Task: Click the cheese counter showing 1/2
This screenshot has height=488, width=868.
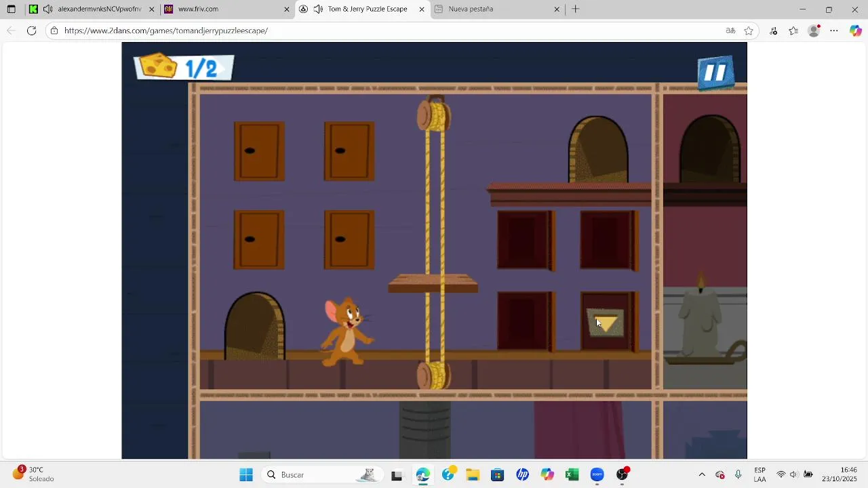Action: pos(184,67)
